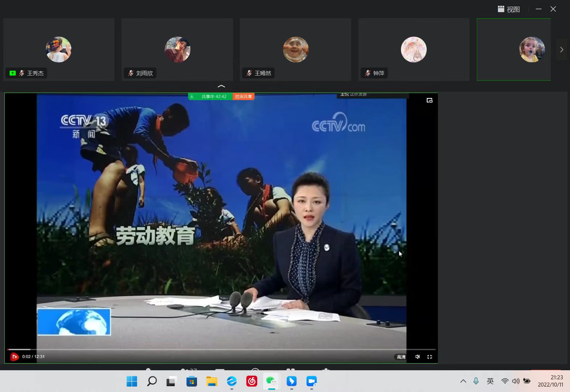Screen dimensions: 570x392
Task: Click muted mic icon for 钟萍
Action: coord(368,73)
